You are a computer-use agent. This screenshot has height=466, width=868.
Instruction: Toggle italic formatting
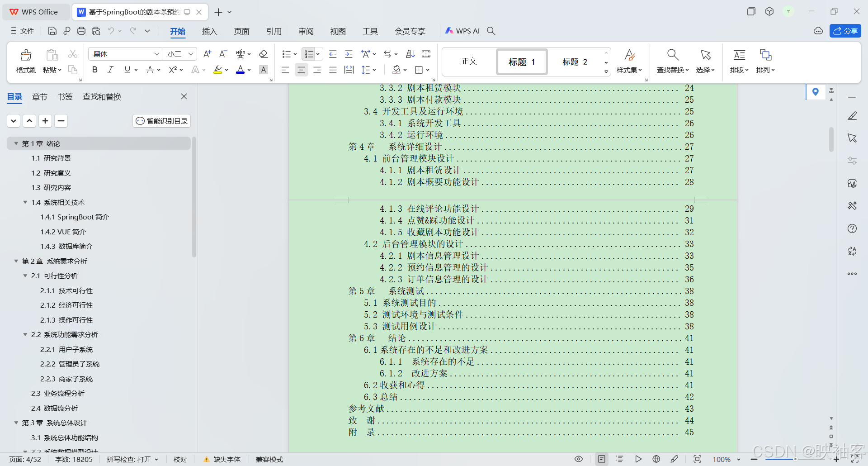coord(110,70)
